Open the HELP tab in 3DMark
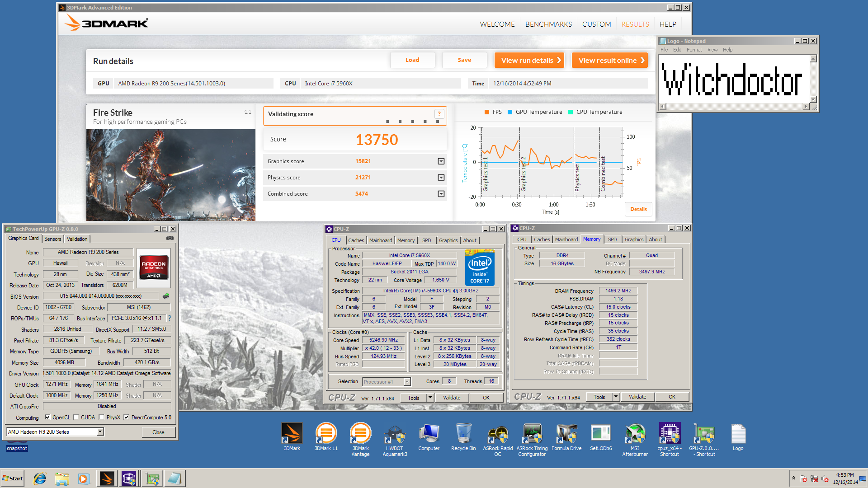Screen dimensions: 868x488 (x=668, y=24)
